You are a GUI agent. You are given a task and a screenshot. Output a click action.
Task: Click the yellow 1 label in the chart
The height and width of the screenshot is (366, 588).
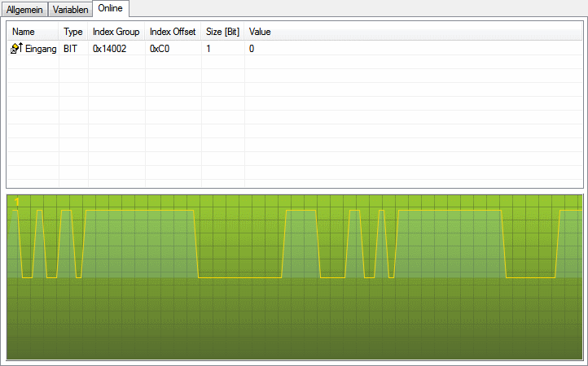pyautogui.click(x=15, y=202)
